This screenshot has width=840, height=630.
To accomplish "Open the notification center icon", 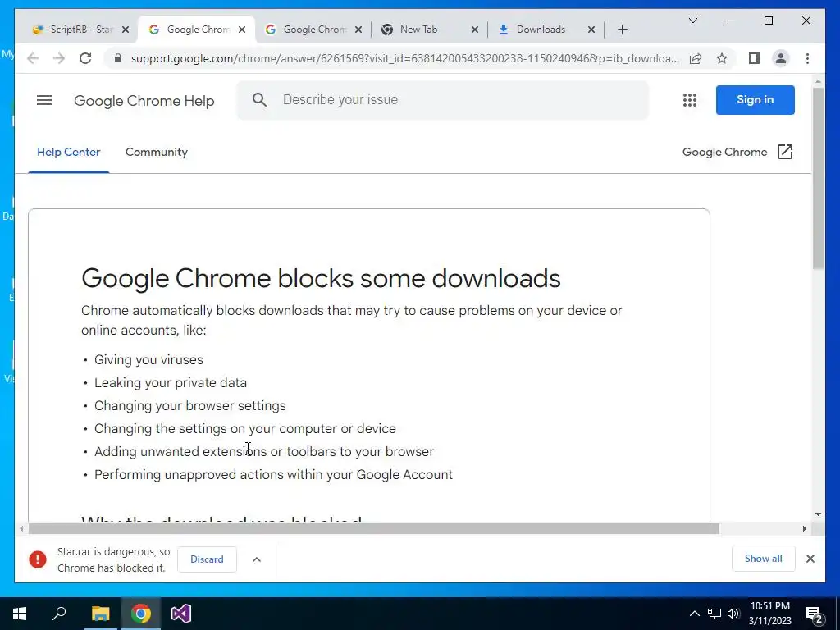I will [x=815, y=614].
